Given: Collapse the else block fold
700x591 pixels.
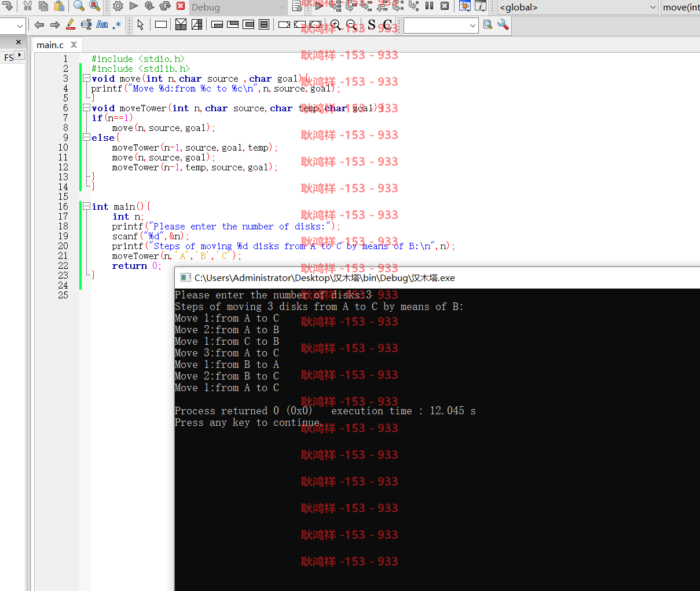Looking at the screenshot, I should click(x=86, y=137).
